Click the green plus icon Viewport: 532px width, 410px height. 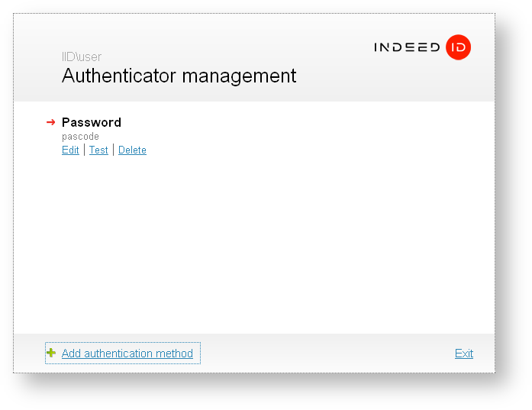coord(51,353)
